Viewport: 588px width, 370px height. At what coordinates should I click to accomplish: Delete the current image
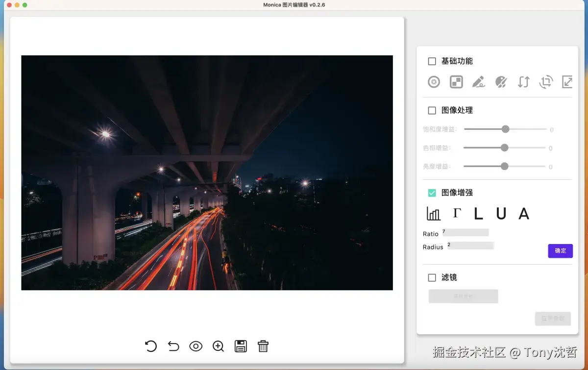tap(263, 346)
